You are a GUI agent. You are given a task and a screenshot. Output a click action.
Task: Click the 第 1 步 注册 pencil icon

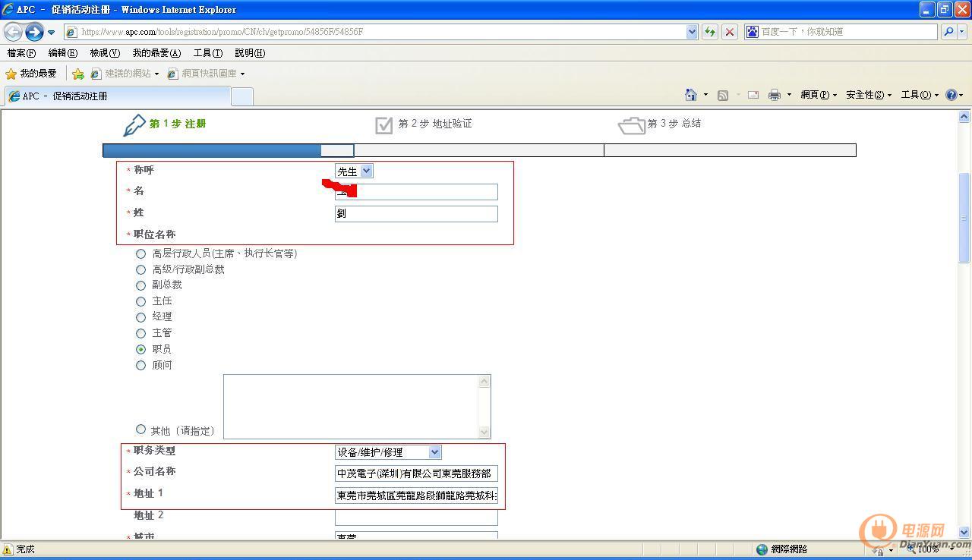tap(134, 124)
